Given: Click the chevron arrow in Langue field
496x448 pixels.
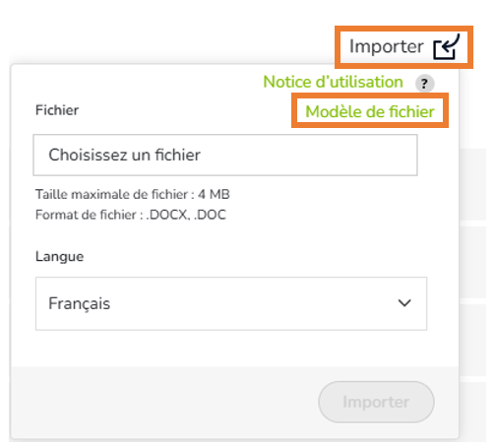Looking at the screenshot, I should click(x=404, y=303).
